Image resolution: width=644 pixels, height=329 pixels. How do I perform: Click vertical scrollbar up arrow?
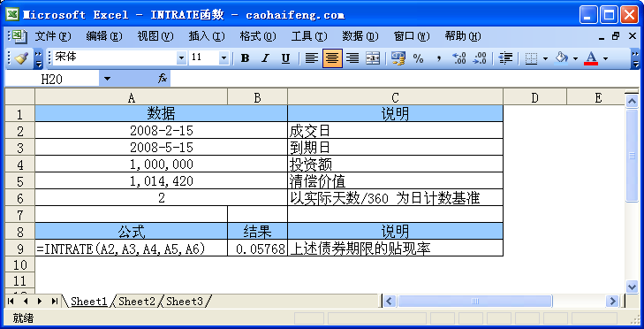[x=632, y=101]
